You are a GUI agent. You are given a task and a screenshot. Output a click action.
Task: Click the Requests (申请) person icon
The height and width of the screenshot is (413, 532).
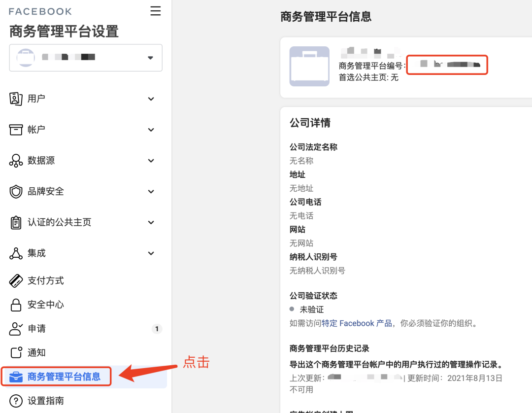point(16,329)
